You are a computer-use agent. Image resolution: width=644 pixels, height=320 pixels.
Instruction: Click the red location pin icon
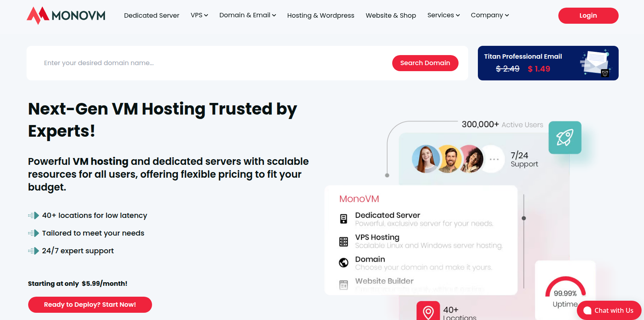pyautogui.click(x=428, y=312)
